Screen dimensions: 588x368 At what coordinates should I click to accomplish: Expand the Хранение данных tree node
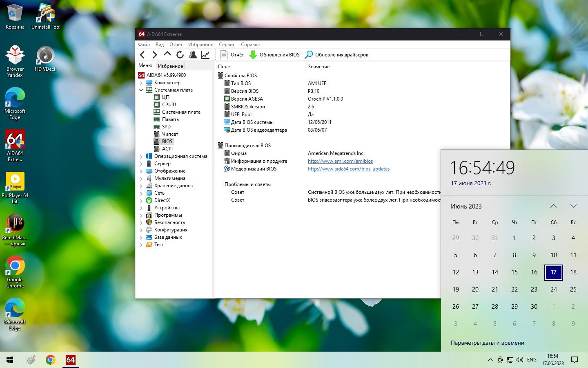click(141, 186)
